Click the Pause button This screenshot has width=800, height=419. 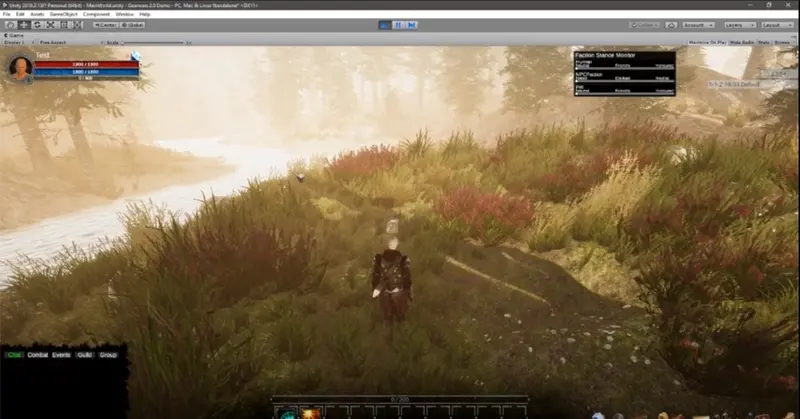click(x=398, y=24)
